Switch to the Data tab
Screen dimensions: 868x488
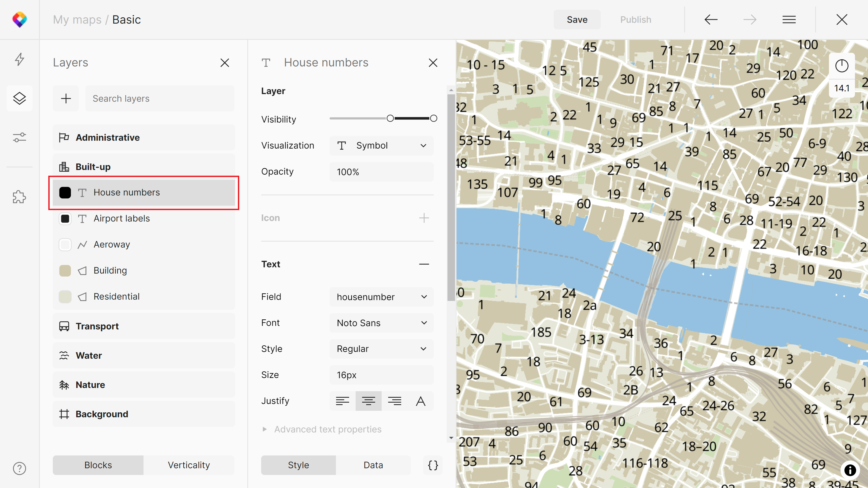pos(373,465)
